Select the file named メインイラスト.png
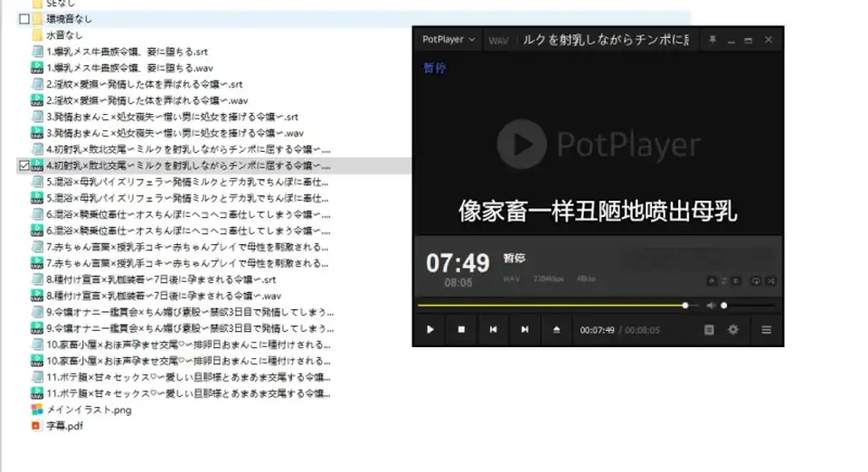The width and height of the screenshot is (868, 472). [x=90, y=410]
